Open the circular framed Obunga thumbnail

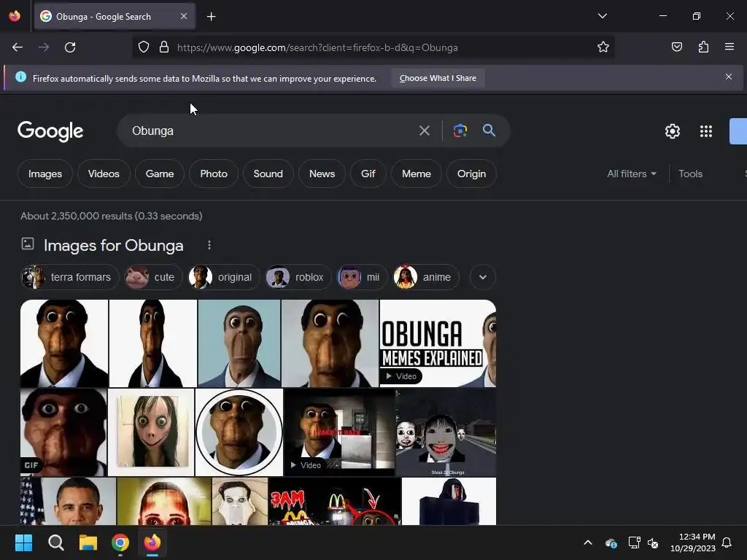(x=239, y=432)
